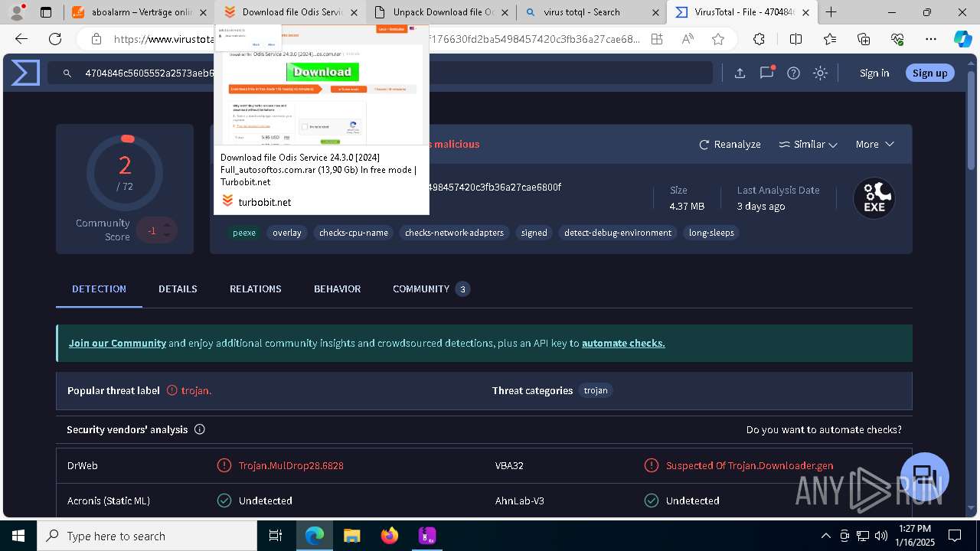980x551 pixels.
Task: Open the Extensions puzzle icon
Action: tap(759, 40)
